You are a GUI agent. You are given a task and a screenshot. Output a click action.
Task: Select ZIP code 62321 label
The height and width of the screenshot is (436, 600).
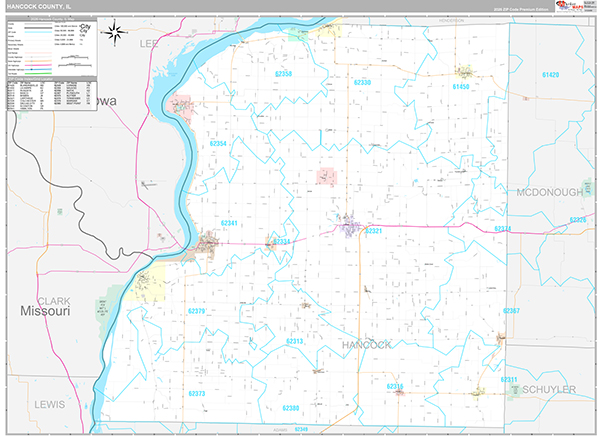coord(373,231)
